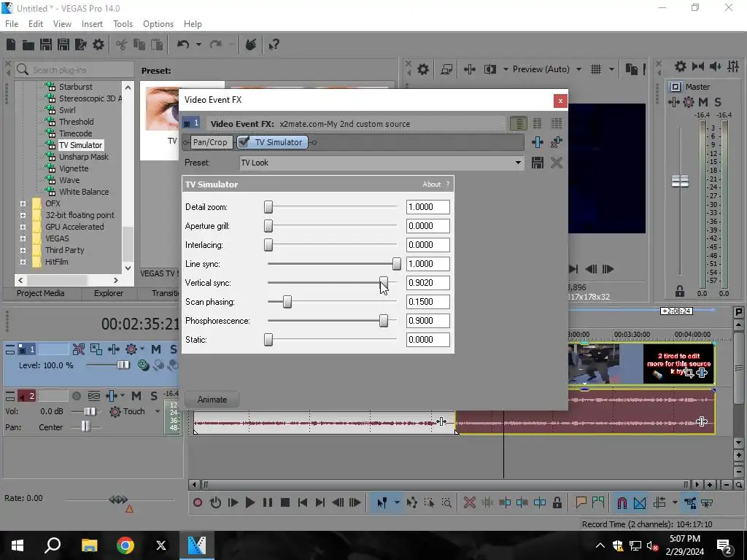Toggle auto crossfades icon in timeline toolbar
The height and width of the screenshot is (560, 747).
coord(640,502)
